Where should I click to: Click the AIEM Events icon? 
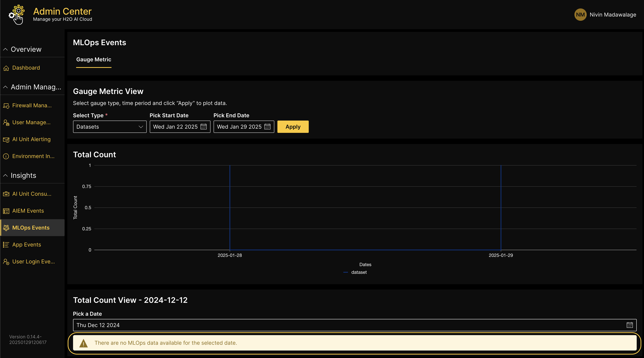[x=6, y=211]
